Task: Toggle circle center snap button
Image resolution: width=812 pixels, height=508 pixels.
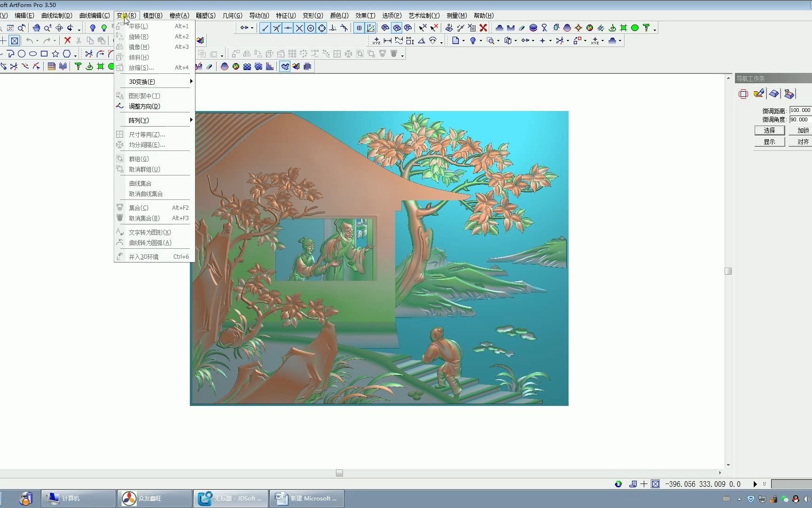Action: click(x=310, y=28)
